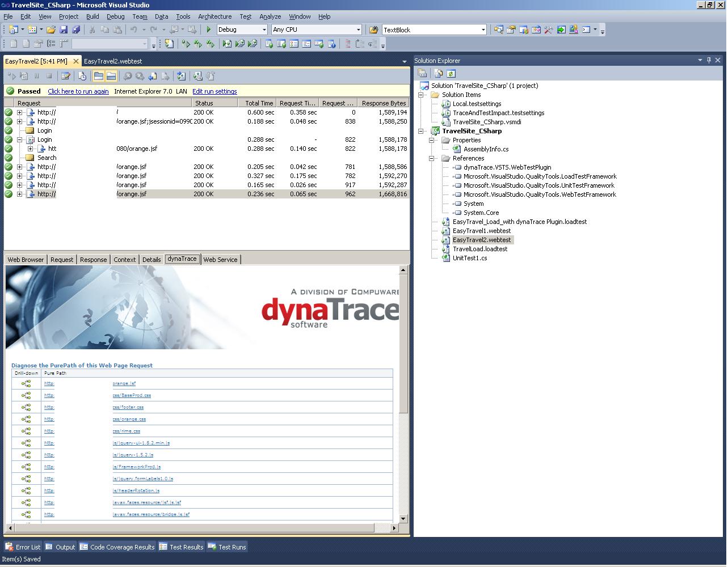
Task: Toggle the first folder view button above results
Action: 98,75
